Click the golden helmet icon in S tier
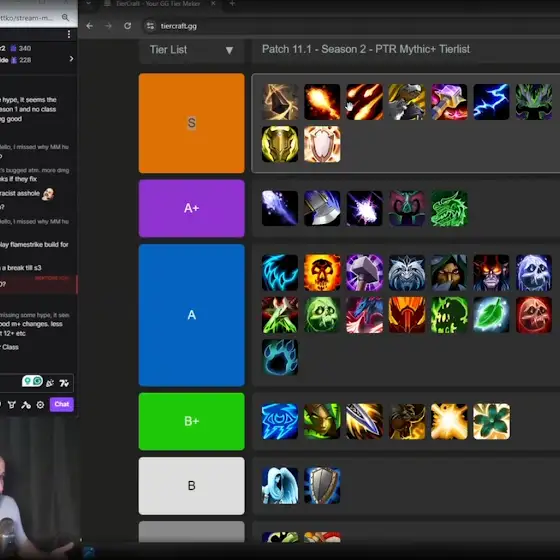560x560 pixels. (x=280, y=144)
